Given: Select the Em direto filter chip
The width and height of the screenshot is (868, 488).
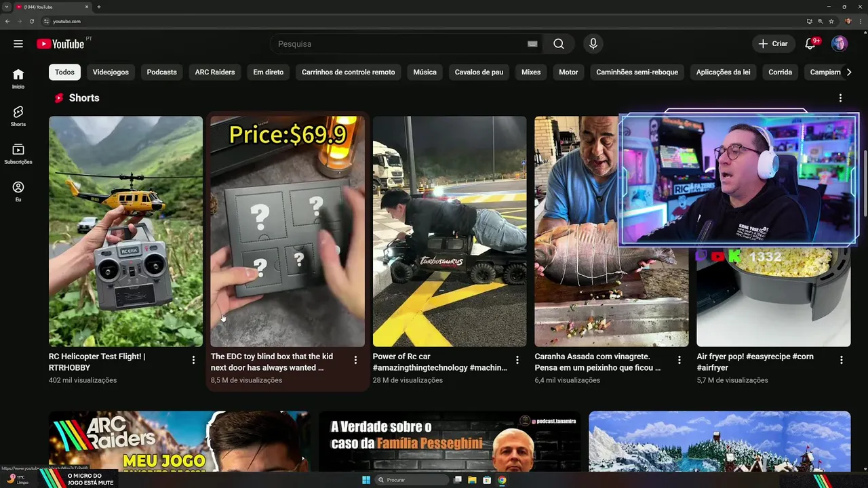Looking at the screenshot, I should (x=269, y=72).
